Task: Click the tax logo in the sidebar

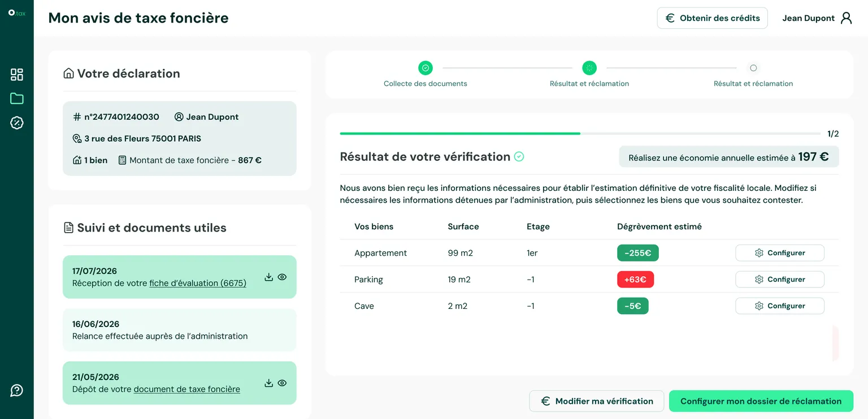Action: click(17, 13)
